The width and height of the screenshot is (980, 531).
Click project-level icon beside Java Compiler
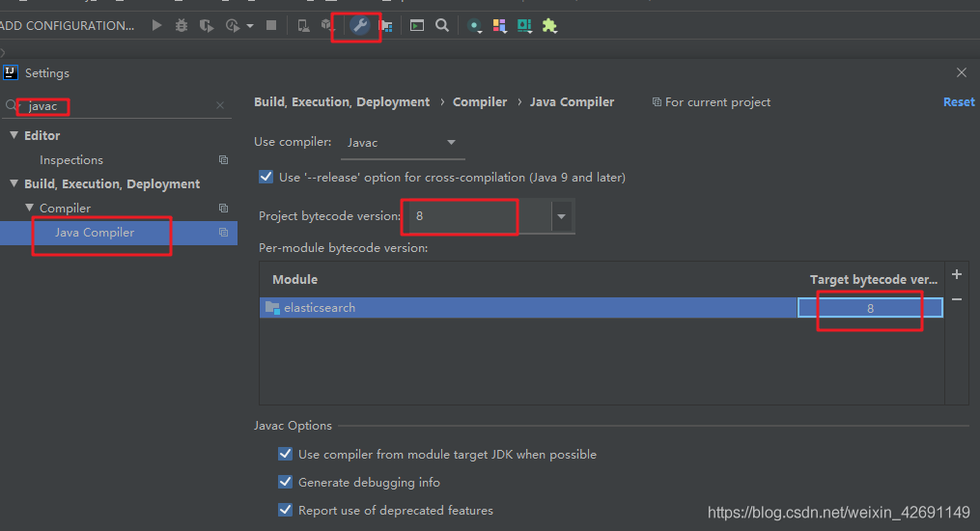pyautogui.click(x=223, y=233)
